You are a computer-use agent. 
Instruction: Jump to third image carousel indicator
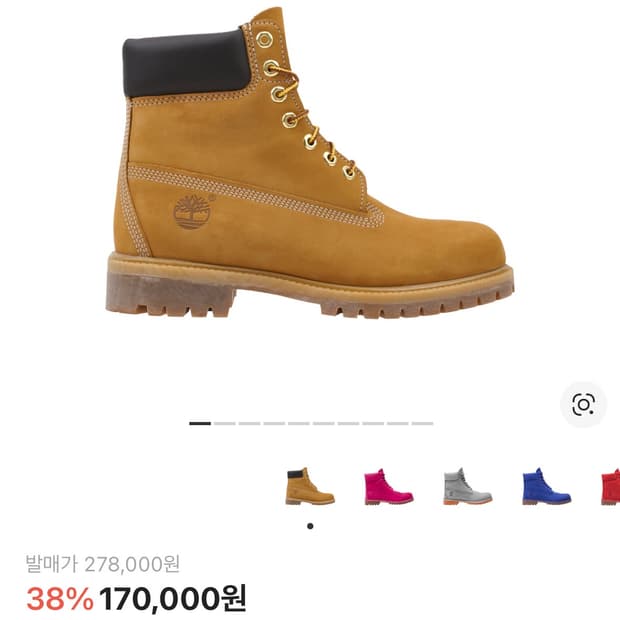click(x=250, y=423)
